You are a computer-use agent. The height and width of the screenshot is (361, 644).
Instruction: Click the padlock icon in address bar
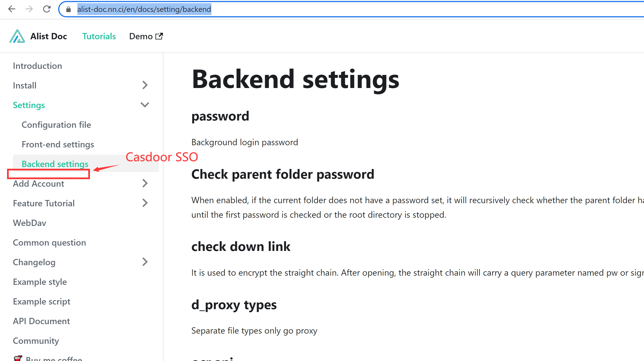pos(68,9)
